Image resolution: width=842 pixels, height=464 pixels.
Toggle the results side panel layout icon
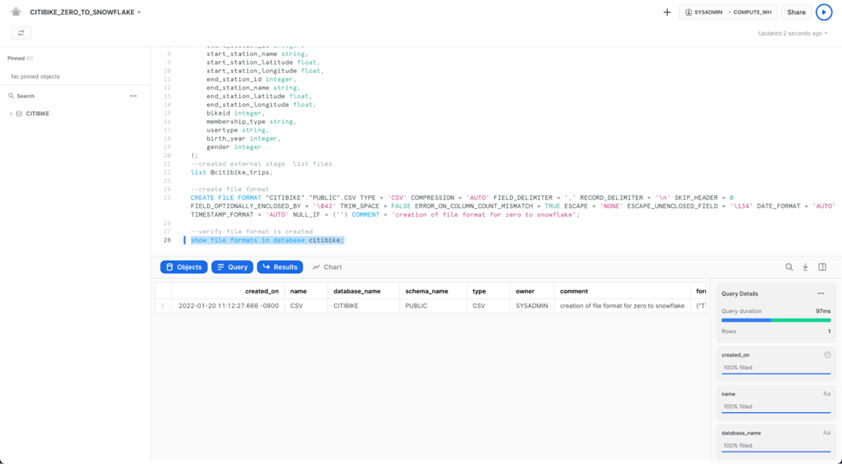pyautogui.click(x=822, y=267)
